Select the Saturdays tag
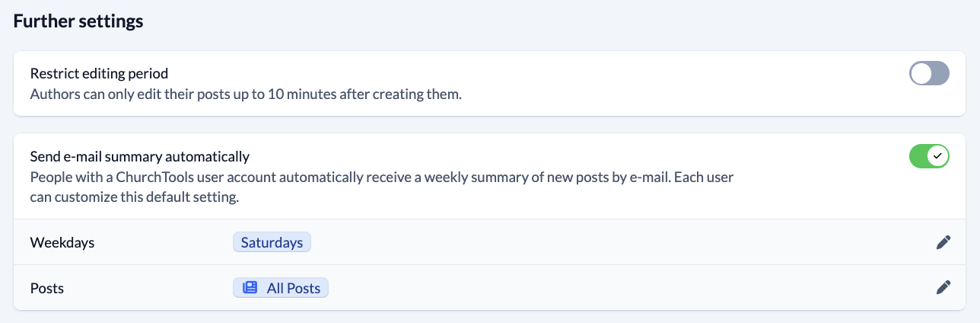The width and height of the screenshot is (980, 323). tap(272, 242)
